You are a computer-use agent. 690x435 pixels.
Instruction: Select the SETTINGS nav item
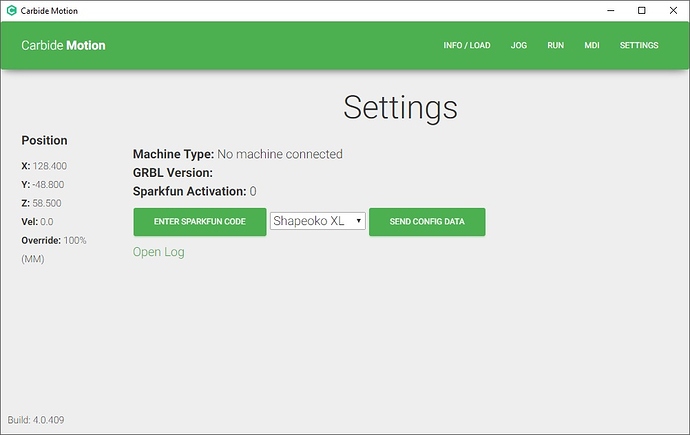639,45
